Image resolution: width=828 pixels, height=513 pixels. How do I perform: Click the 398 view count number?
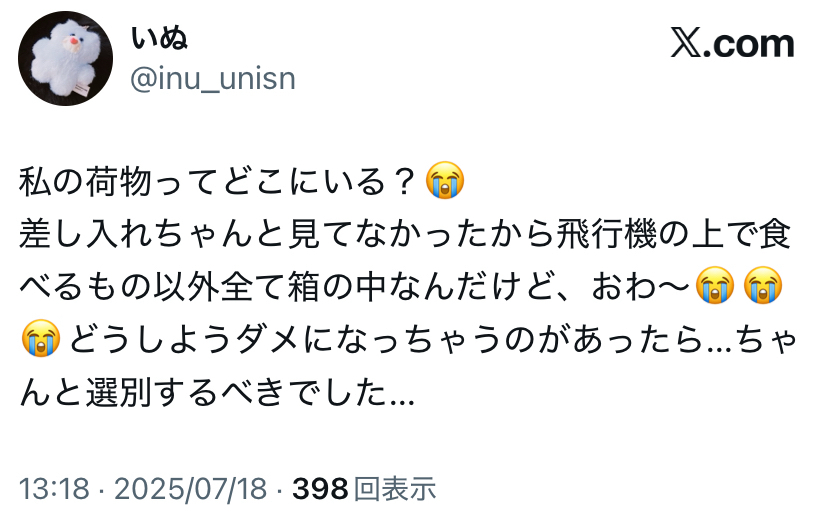[x=319, y=488]
